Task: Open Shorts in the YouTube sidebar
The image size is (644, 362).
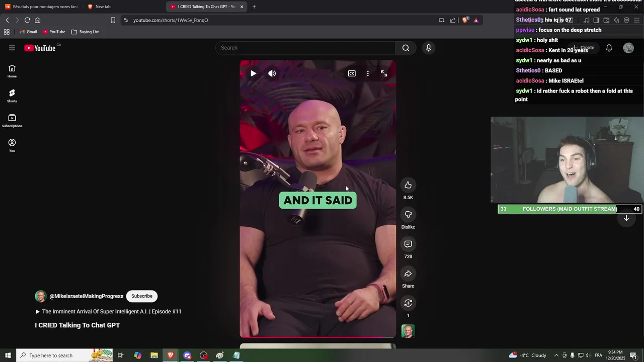Action: point(12,96)
